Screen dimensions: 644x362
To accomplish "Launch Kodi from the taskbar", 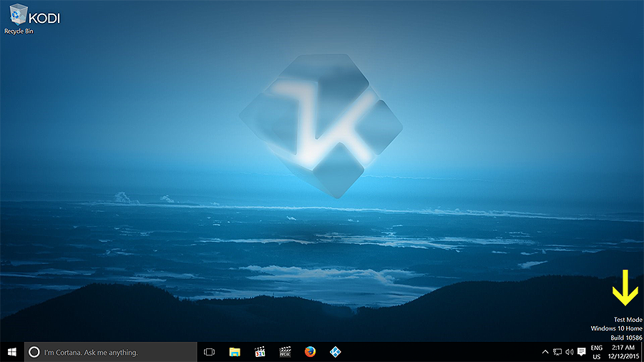I will [x=335, y=352].
